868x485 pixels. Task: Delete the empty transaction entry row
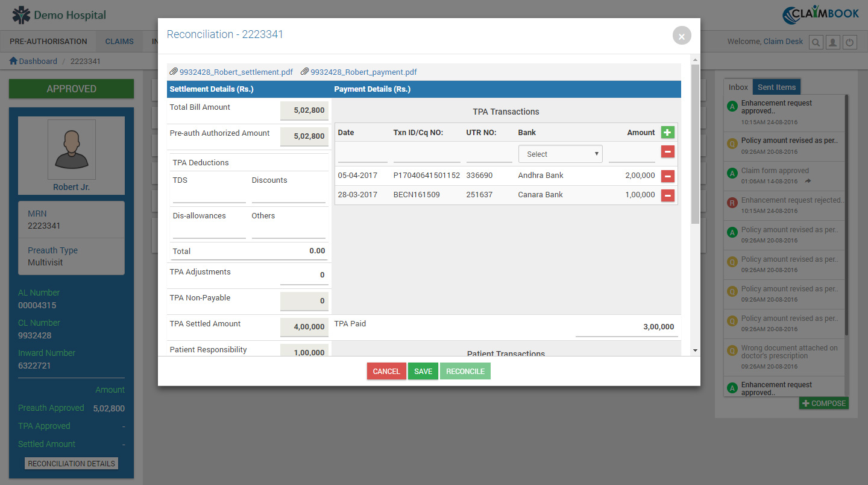667,151
